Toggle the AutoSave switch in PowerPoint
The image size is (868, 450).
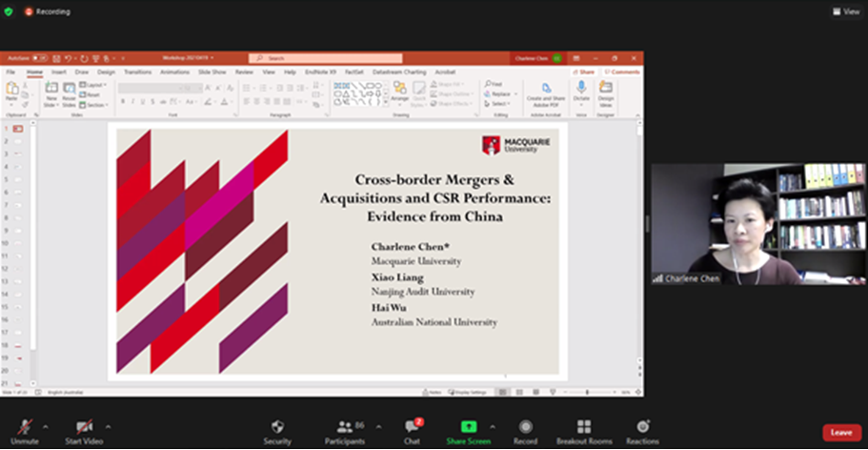tap(39, 58)
